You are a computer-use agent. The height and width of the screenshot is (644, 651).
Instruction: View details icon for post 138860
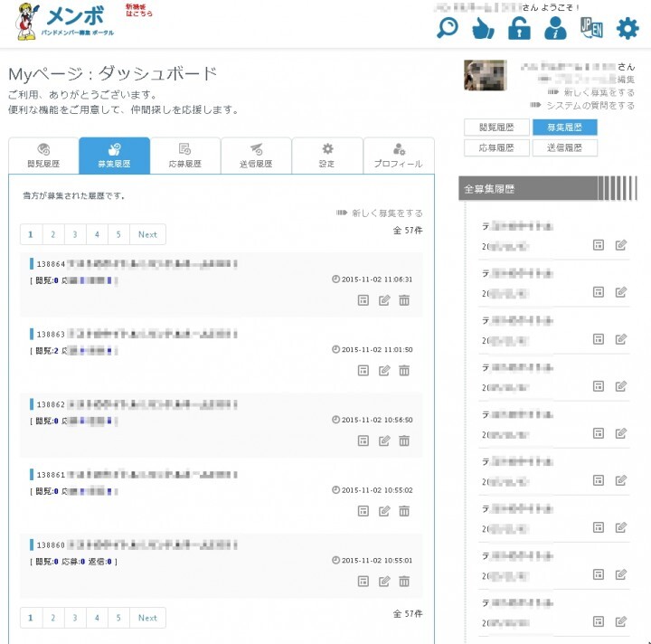click(363, 582)
